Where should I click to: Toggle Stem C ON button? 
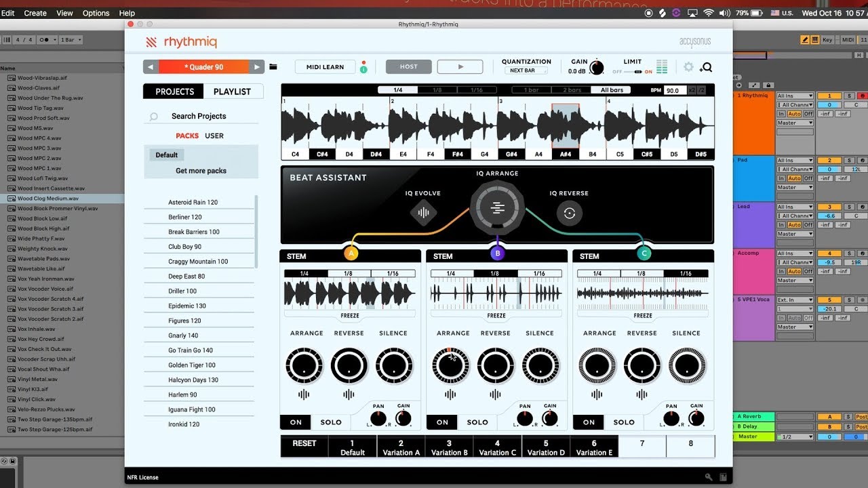[589, 422]
